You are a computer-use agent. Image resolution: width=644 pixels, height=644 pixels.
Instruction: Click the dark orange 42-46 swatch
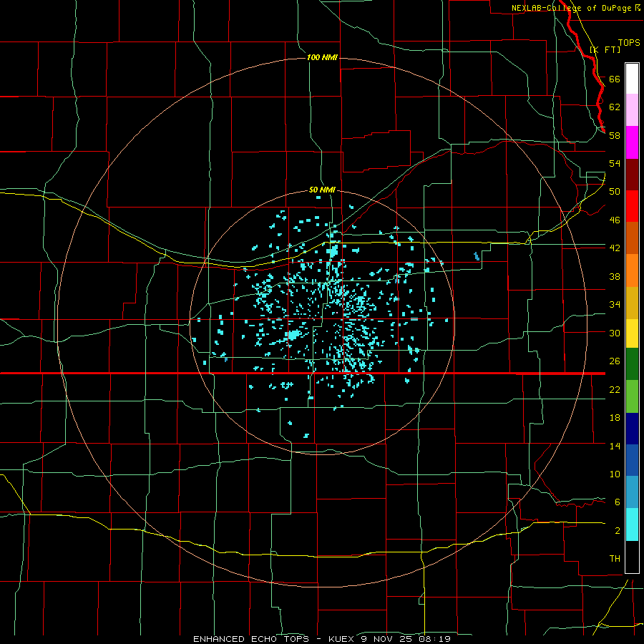coord(632,238)
